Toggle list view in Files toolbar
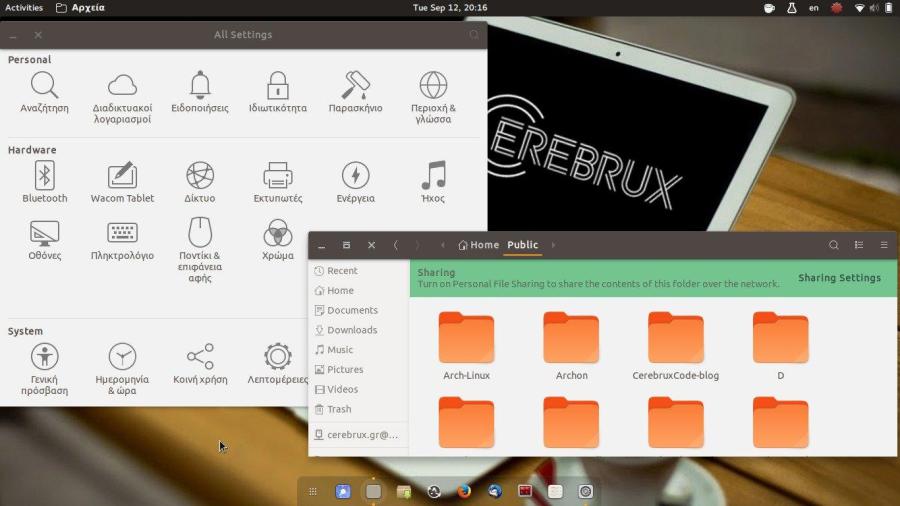The image size is (900, 506). [x=859, y=245]
